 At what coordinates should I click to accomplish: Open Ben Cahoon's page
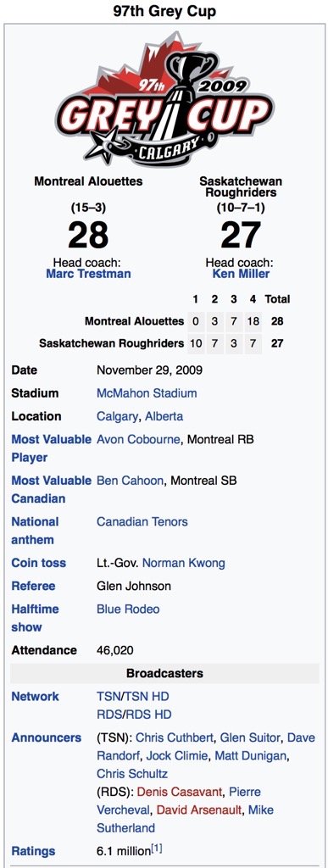pos(130,481)
